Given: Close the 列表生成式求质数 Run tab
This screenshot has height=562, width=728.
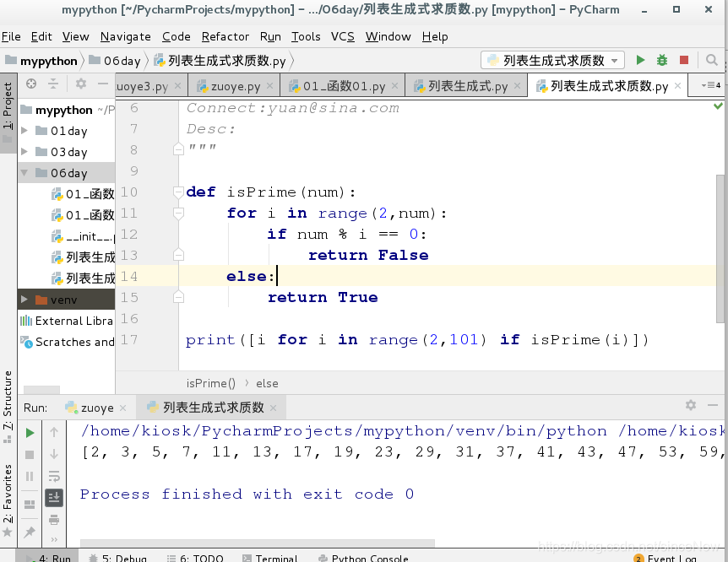Looking at the screenshot, I should pyautogui.click(x=273, y=408).
